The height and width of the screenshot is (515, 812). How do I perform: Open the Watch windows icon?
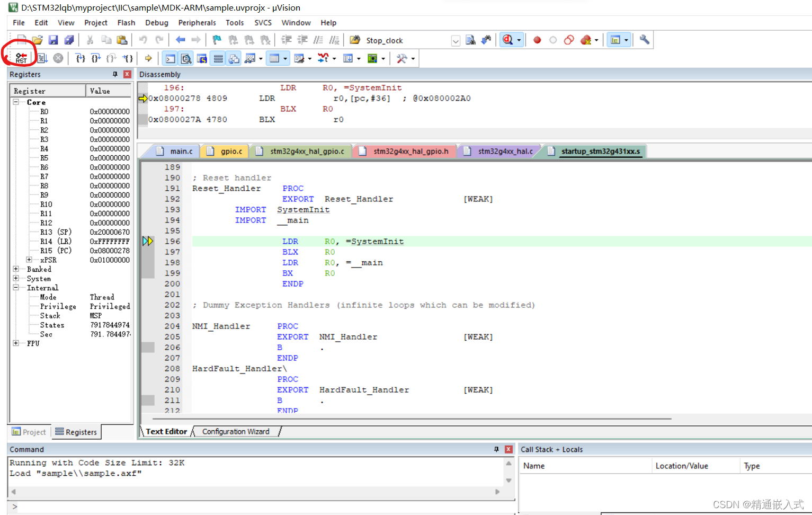click(x=251, y=58)
